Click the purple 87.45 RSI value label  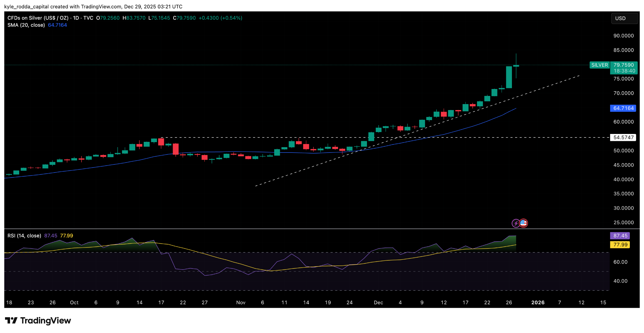tap(620, 236)
